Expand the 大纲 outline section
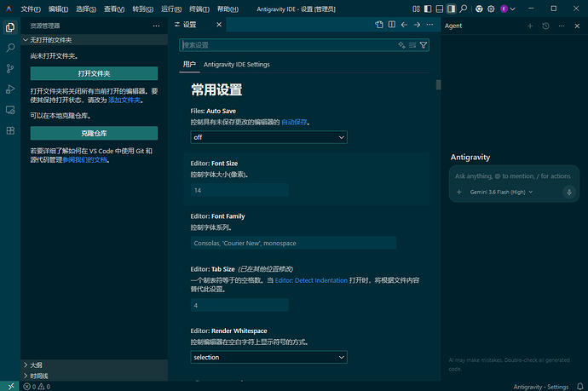Screen dimensions: 588x391 pos(94,365)
